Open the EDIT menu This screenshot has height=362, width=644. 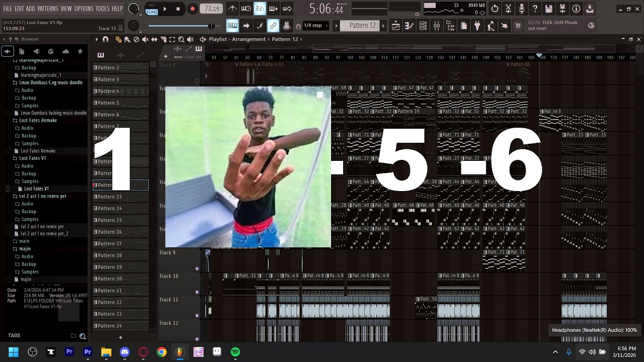pos(19,9)
